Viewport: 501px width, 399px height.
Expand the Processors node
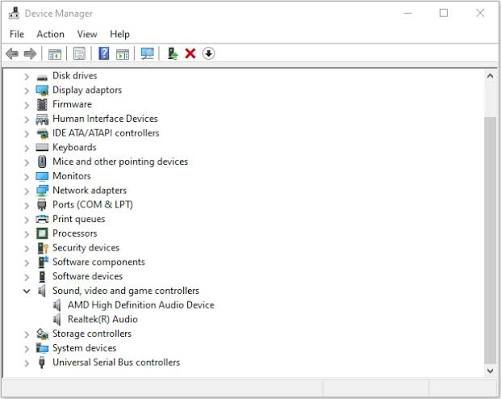pos(27,234)
